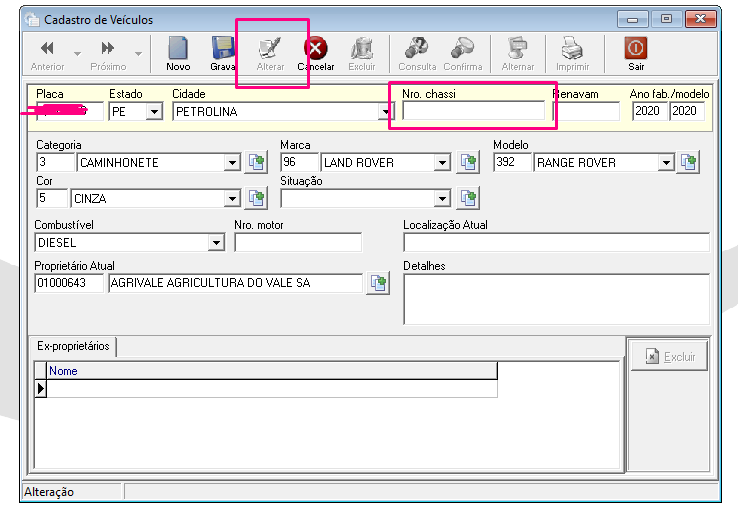Screen dimensions: 738x505
Task: Expand the Marca dropdown showing LAND ROVER
Action: click(442, 163)
